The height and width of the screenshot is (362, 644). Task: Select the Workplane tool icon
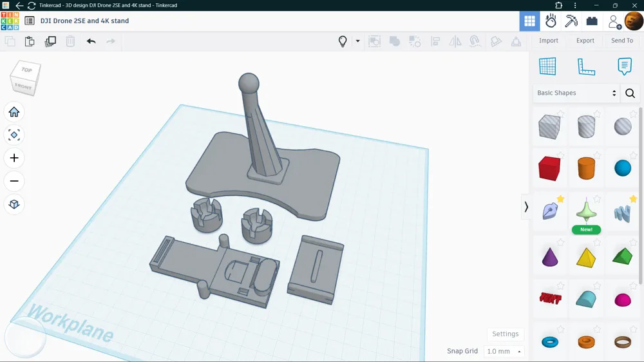[547, 66]
